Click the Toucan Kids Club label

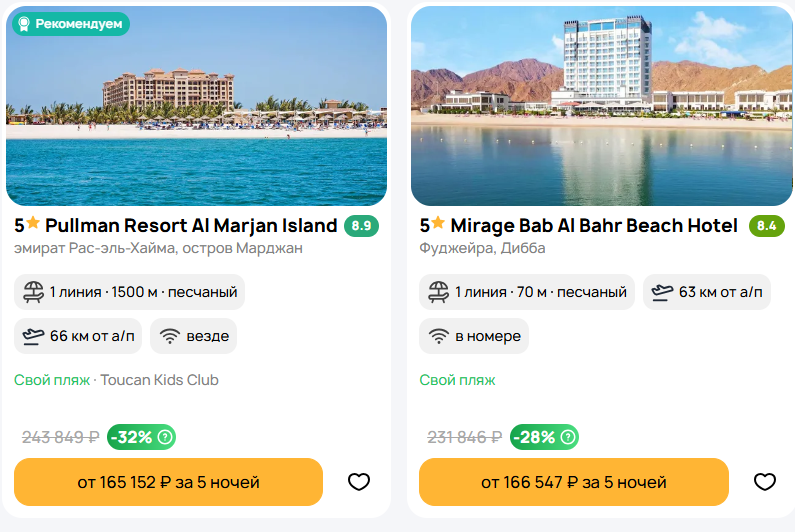click(160, 380)
